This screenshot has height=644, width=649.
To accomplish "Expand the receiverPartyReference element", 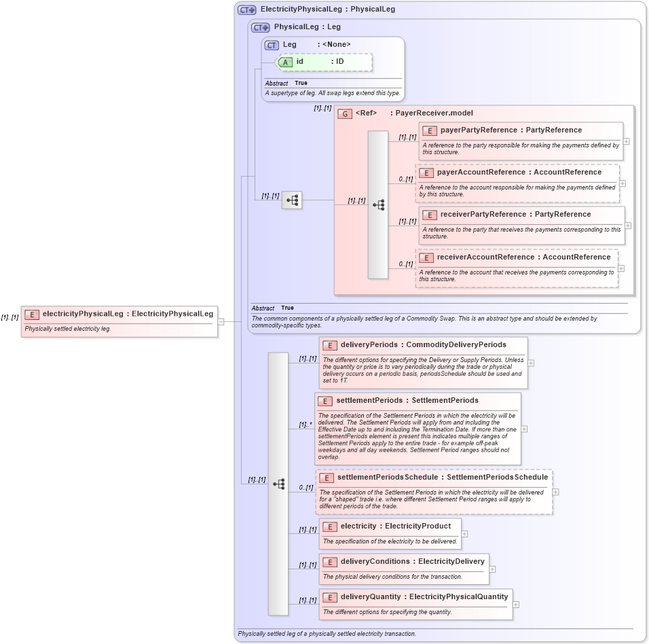I will [x=629, y=226].
